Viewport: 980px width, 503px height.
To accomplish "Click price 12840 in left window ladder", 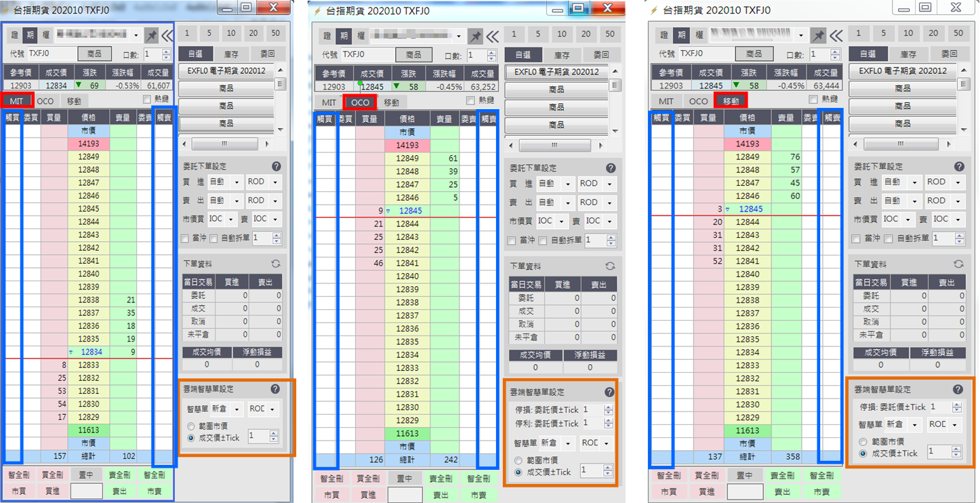I will pos(88,274).
